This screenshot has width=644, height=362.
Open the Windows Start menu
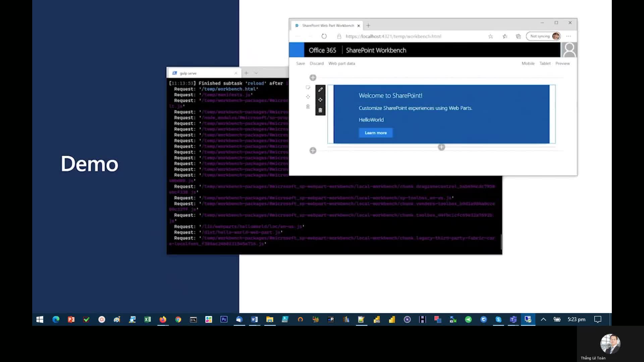(x=40, y=319)
